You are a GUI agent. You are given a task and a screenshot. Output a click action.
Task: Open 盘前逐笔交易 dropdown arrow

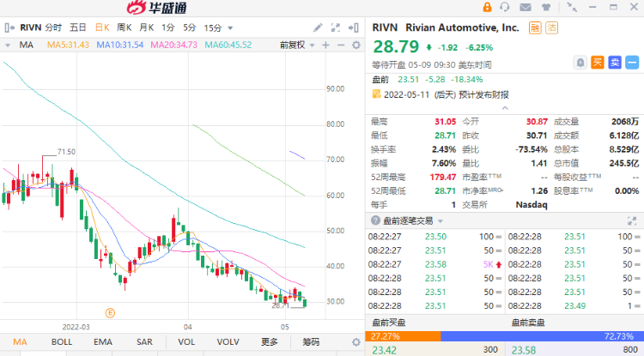click(x=440, y=221)
